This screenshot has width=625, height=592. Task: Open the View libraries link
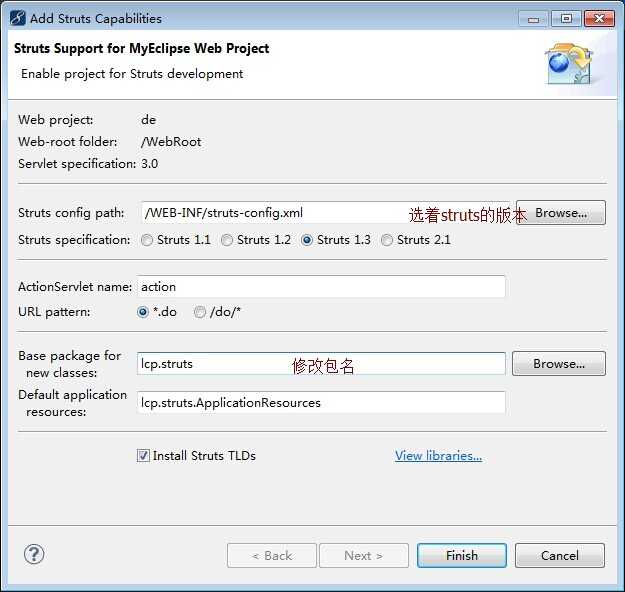438,456
